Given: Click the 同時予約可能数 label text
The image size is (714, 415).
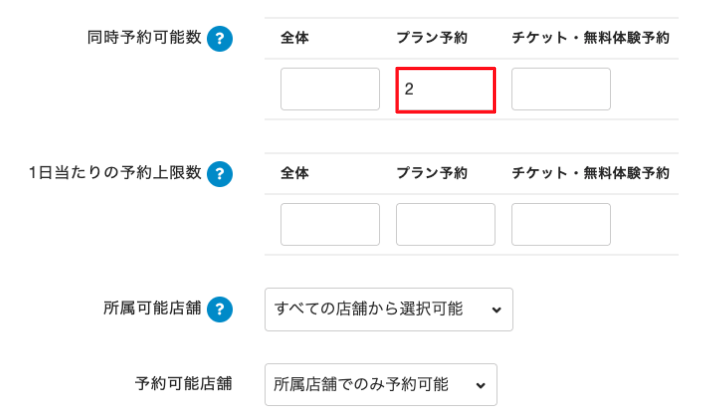Looking at the screenshot, I should coord(145,39).
